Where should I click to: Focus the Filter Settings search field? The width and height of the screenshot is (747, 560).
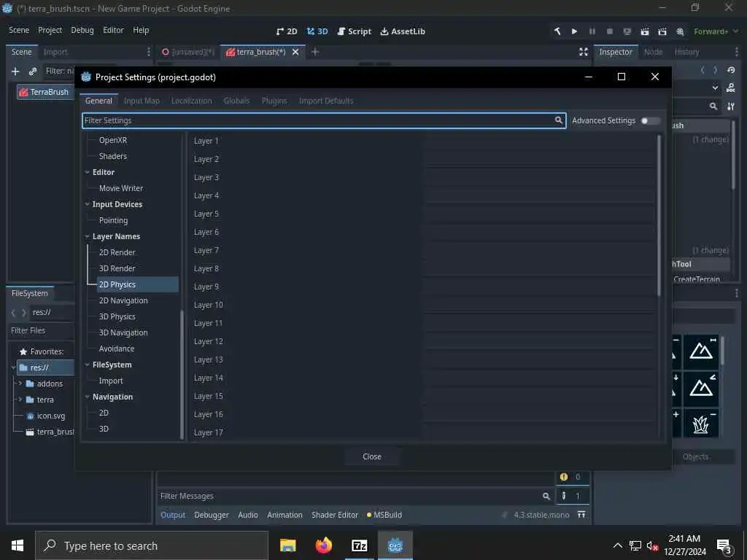(323, 120)
